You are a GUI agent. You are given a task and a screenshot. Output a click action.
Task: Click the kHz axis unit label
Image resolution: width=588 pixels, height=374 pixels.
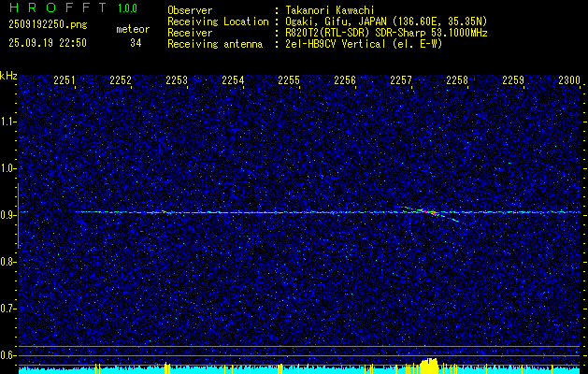point(8,76)
